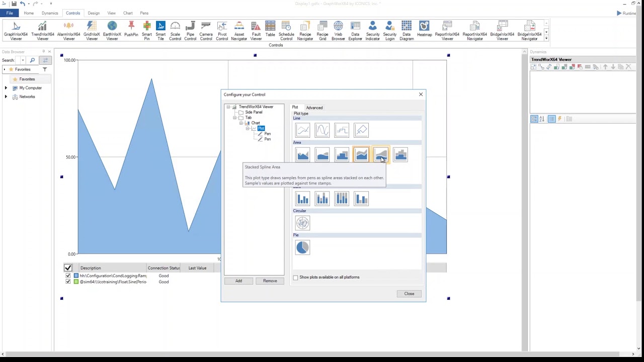Add a Camera Control

click(206, 31)
